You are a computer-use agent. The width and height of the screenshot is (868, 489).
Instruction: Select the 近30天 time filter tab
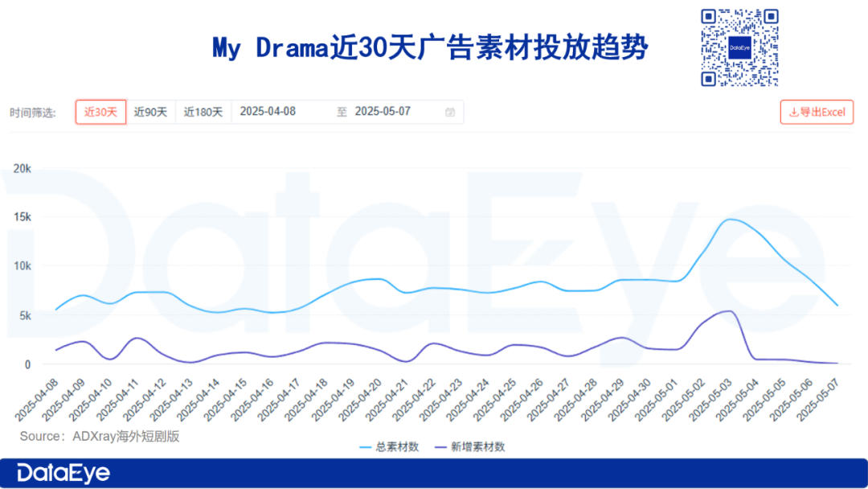click(x=100, y=113)
